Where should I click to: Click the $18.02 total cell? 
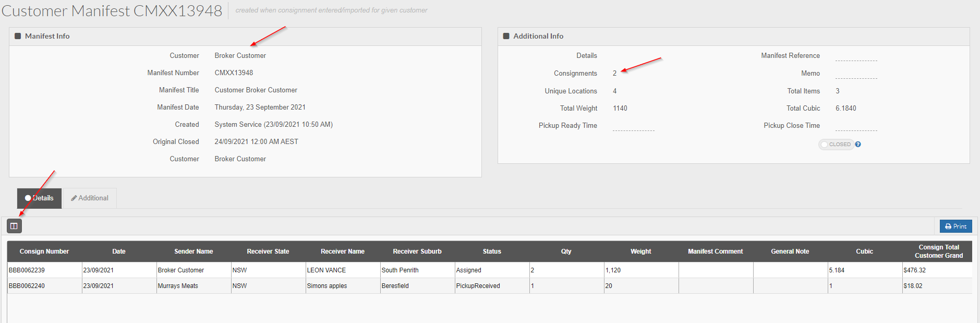tap(937, 286)
